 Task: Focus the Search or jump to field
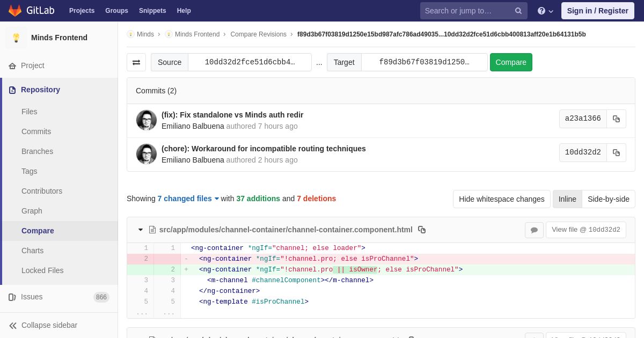(466, 11)
